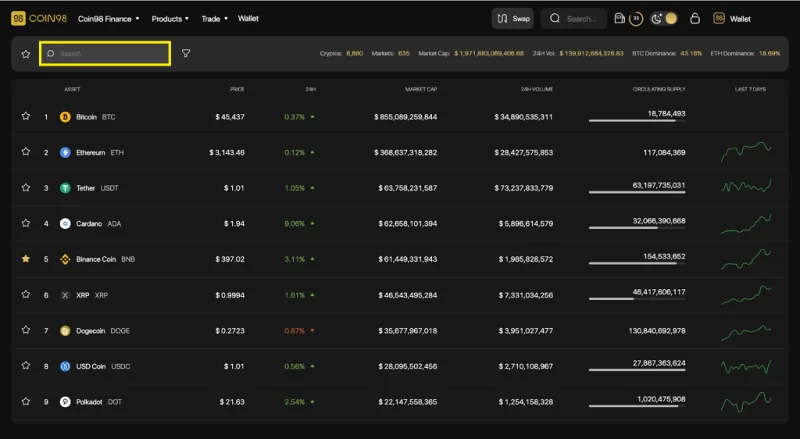Click XRP circulating supply progress bar
This screenshot has width=800, height=439.
pos(637,299)
